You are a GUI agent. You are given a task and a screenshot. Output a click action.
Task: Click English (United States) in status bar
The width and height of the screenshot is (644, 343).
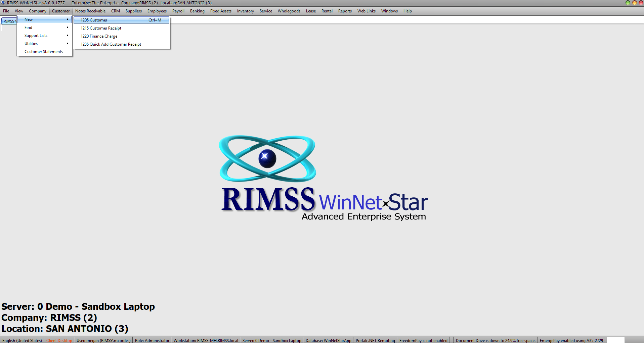pos(22,340)
